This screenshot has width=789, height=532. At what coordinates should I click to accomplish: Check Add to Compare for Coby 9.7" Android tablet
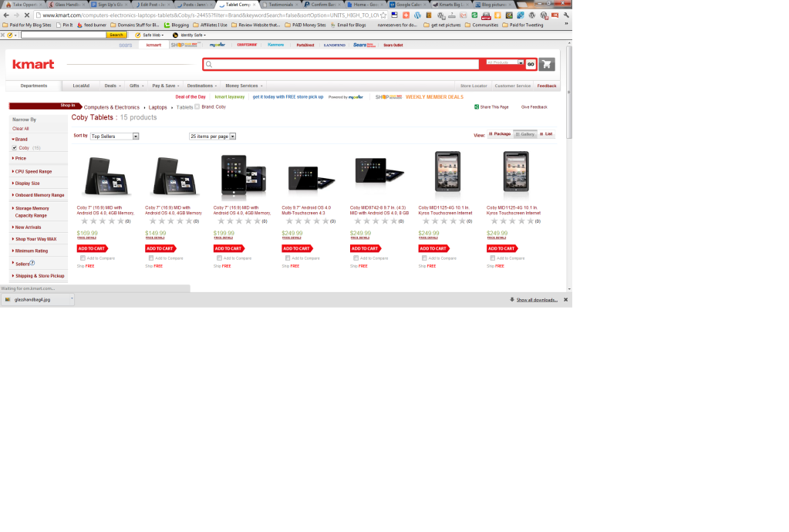coord(288,258)
